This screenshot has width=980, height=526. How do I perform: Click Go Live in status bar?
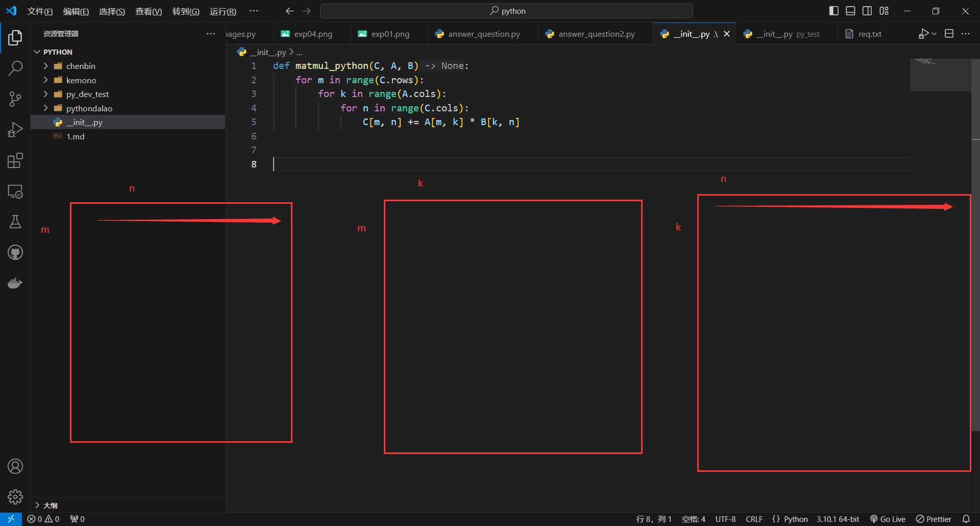pos(888,519)
